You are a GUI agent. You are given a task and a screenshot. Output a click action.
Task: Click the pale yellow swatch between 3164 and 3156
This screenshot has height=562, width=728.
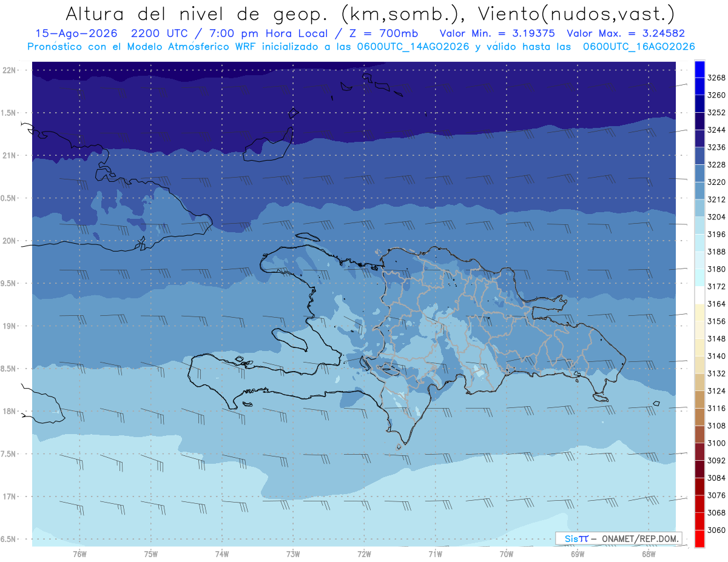(699, 313)
